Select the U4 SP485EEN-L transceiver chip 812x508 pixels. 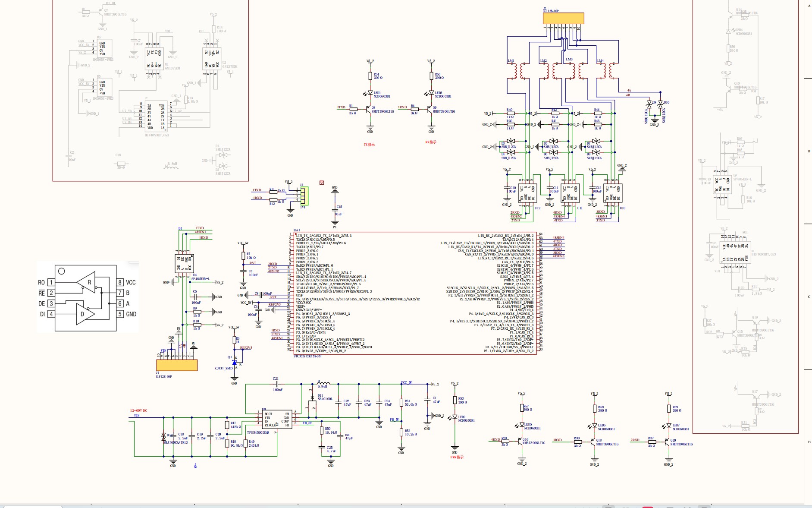tap(184, 263)
